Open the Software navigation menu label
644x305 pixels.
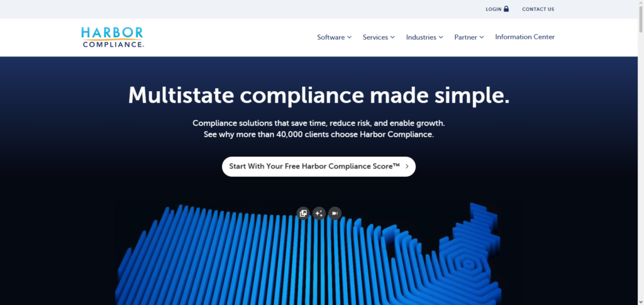pyautogui.click(x=331, y=37)
